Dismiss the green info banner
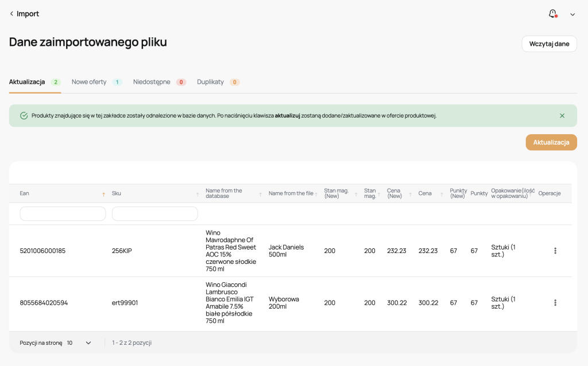588x366 pixels. point(562,115)
